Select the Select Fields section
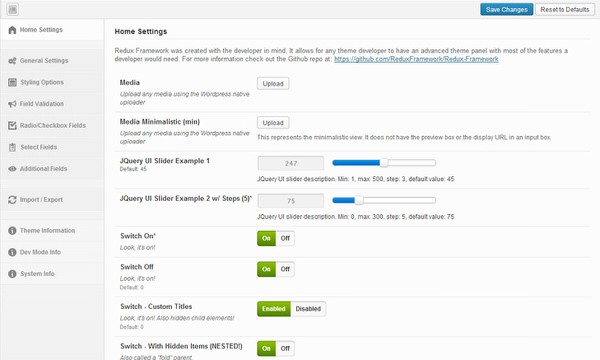Image resolution: width=600 pixels, height=360 pixels. pyautogui.click(x=52, y=147)
